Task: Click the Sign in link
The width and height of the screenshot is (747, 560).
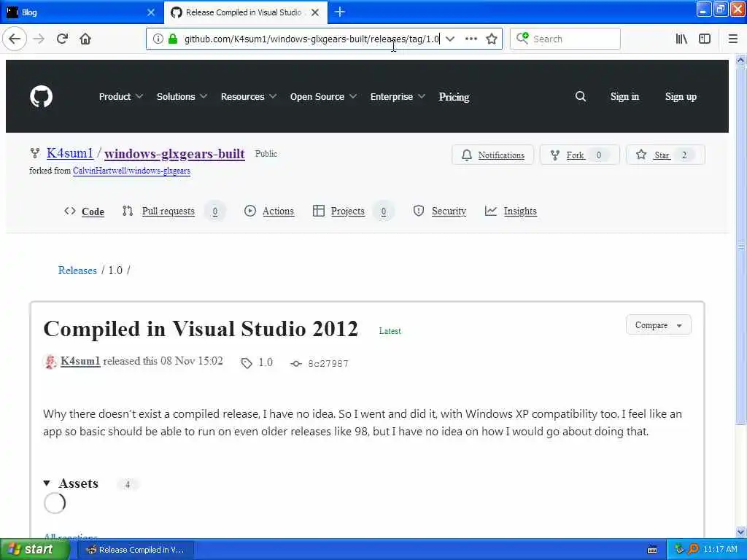Action: [x=624, y=97]
